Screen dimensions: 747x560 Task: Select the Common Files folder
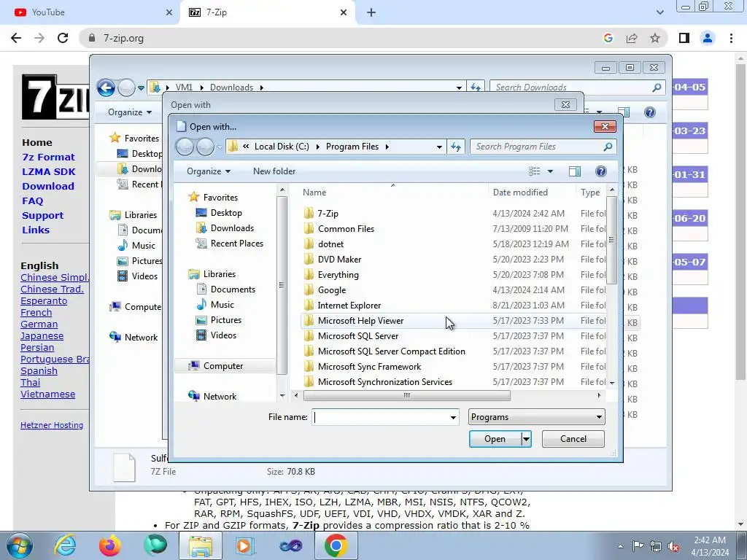pyautogui.click(x=346, y=228)
